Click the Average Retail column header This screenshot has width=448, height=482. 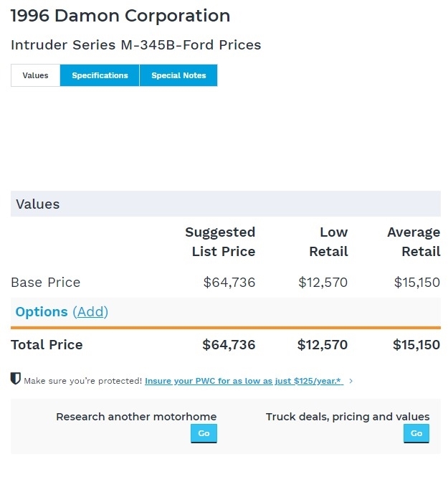pos(414,242)
